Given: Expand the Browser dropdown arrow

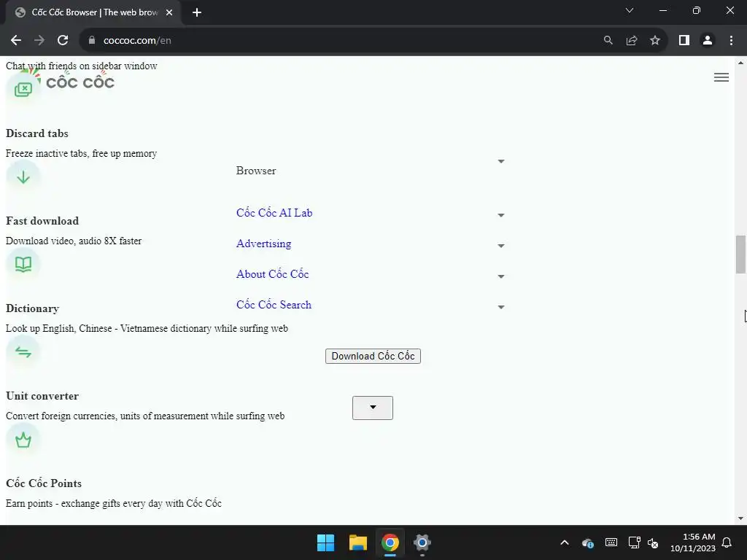Looking at the screenshot, I should (x=501, y=161).
